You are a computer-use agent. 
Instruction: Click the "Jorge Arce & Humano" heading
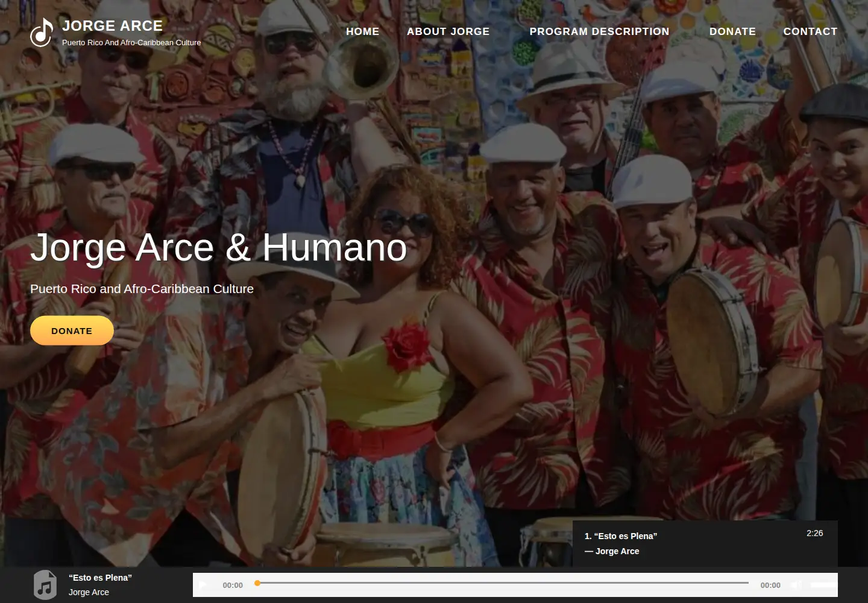(x=219, y=247)
